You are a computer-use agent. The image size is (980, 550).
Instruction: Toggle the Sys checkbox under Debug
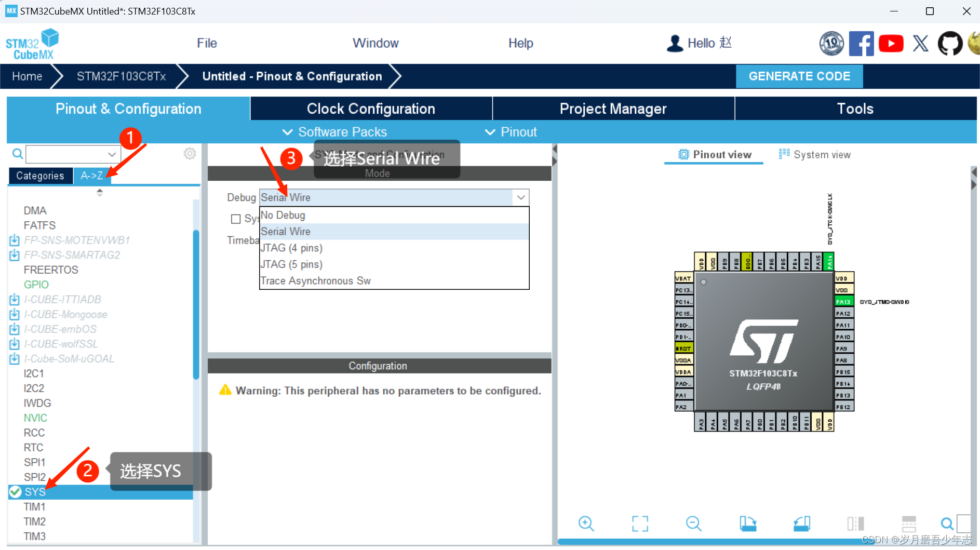(236, 219)
